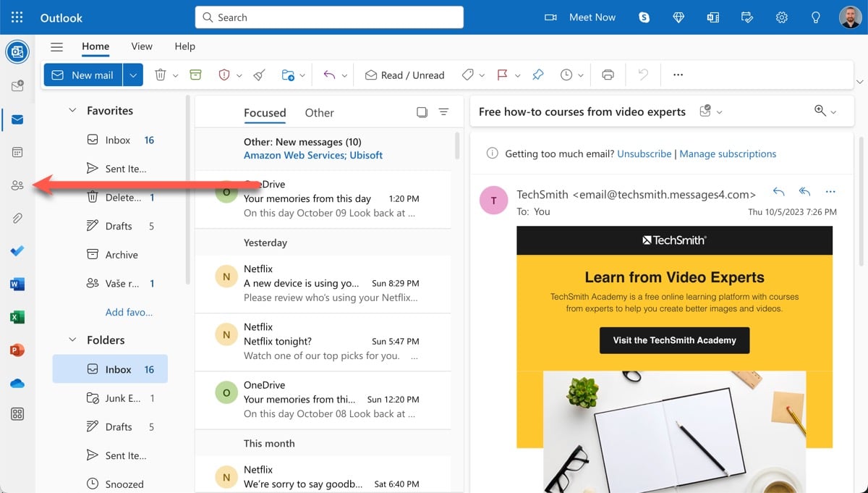Click the Meet Now button
Image resolution: width=868 pixels, height=493 pixels.
click(582, 17)
